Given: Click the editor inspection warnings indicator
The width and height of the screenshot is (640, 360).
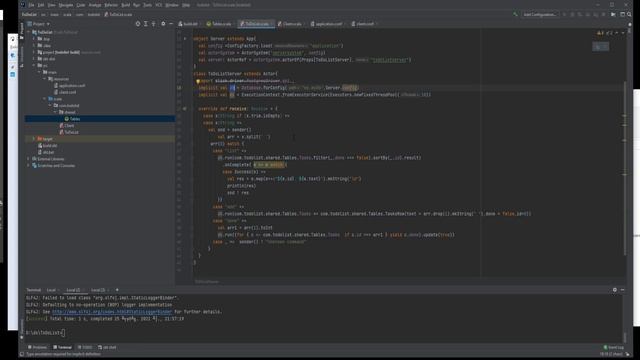Looking at the screenshot, I should click(x=605, y=33).
